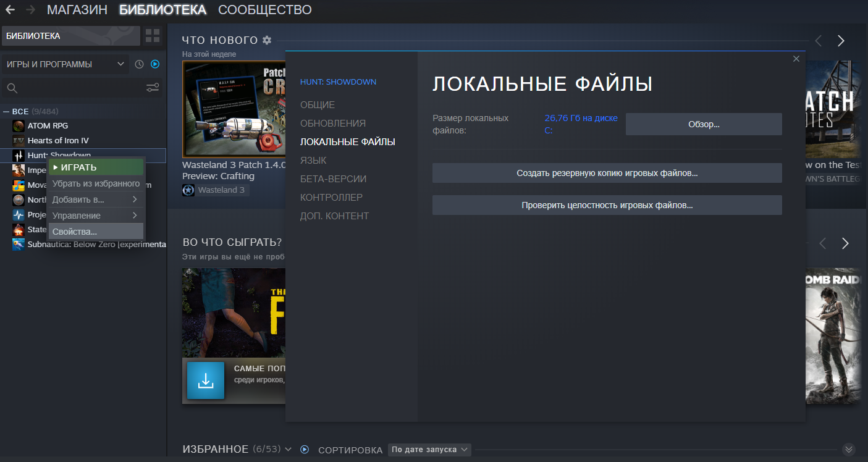
Task: Click the БИБЛИОТЕКА home button in sidebar
Action: point(71,36)
